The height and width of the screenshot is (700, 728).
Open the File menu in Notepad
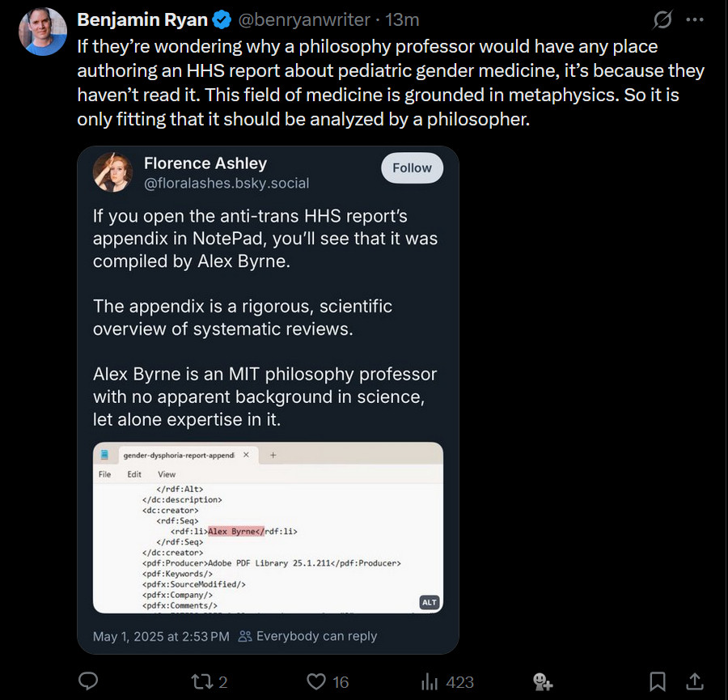(x=105, y=473)
